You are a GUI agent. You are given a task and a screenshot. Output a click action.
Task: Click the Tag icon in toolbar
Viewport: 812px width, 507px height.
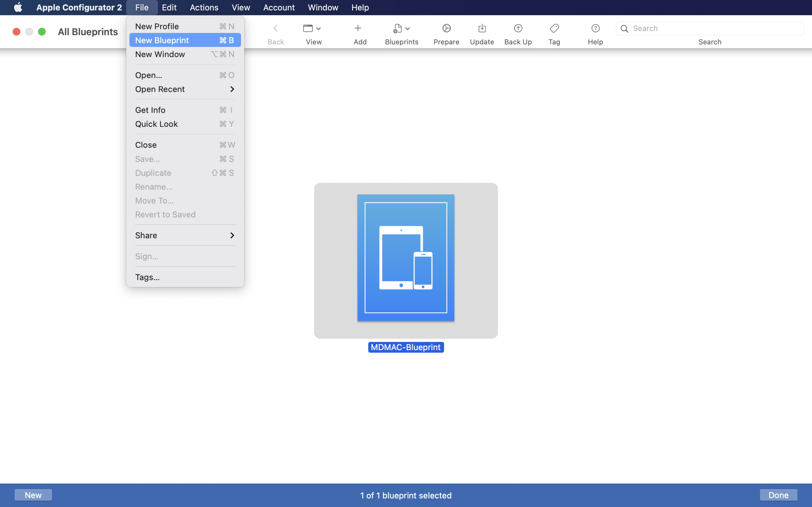[554, 28]
